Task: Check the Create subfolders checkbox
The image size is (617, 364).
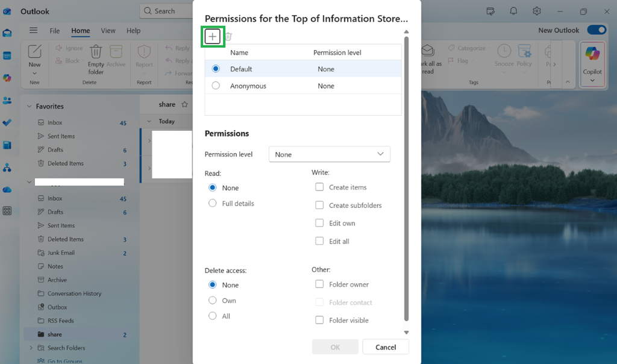Action: click(319, 205)
